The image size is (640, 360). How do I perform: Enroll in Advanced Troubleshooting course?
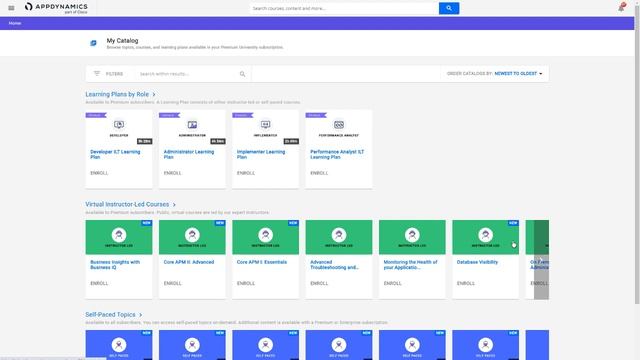click(x=319, y=283)
